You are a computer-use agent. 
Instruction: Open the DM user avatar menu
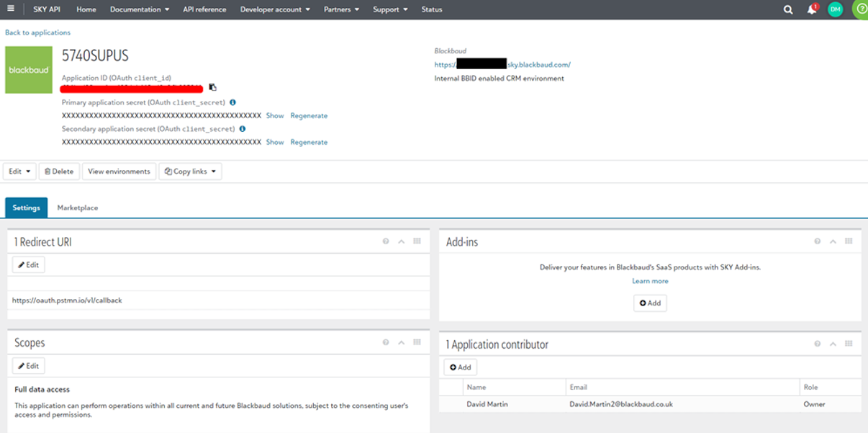pyautogui.click(x=835, y=9)
